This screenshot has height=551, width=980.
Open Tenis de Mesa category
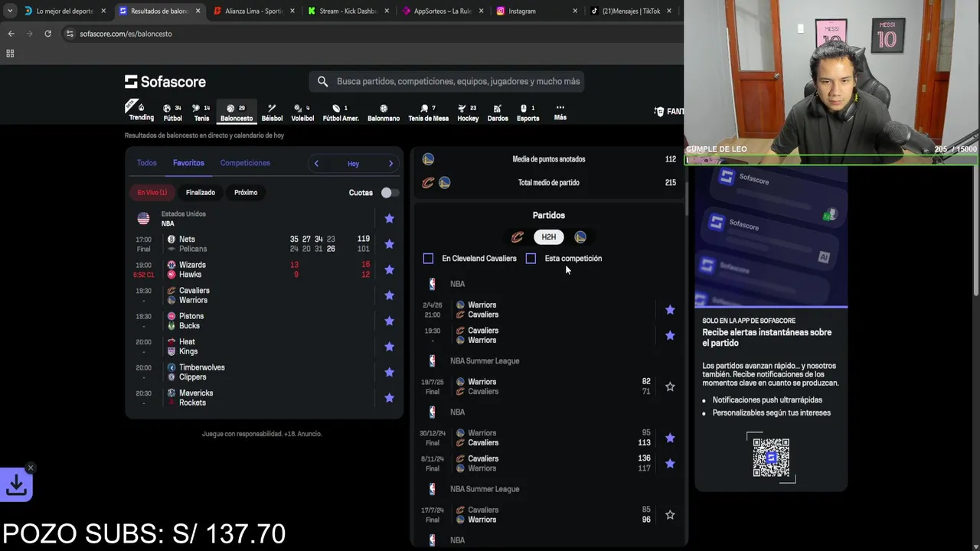point(428,112)
